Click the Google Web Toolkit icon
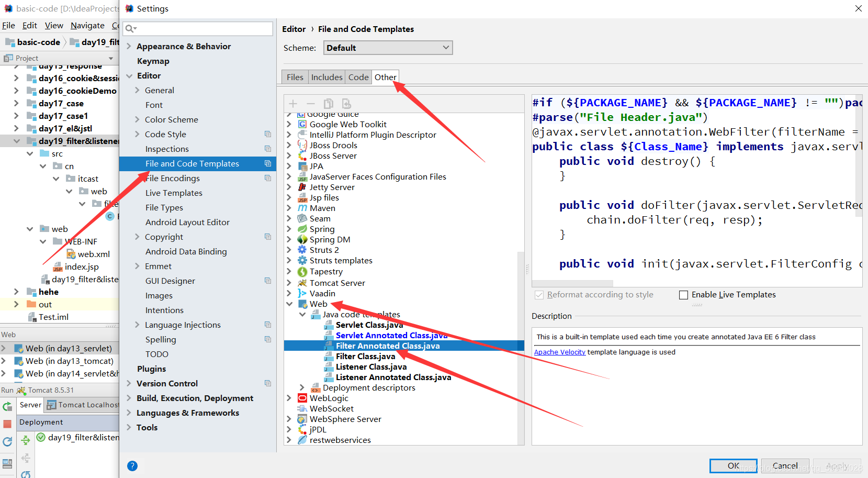 click(302, 124)
